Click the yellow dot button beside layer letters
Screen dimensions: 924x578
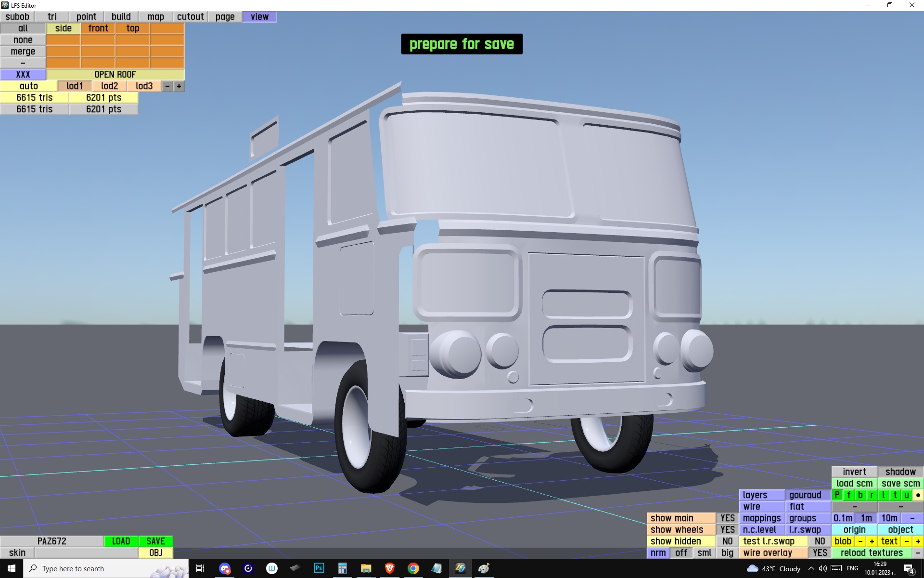click(x=918, y=495)
